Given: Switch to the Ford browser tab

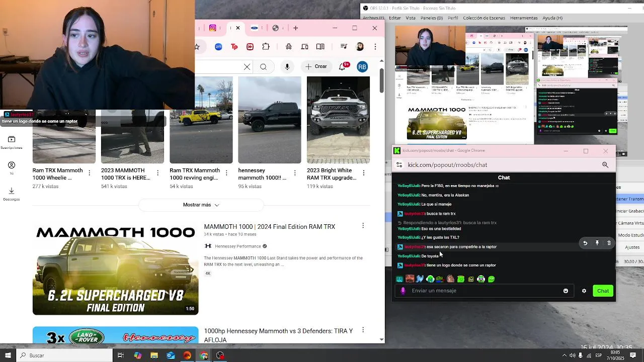Looking at the screenshot, I should [255, 28].
